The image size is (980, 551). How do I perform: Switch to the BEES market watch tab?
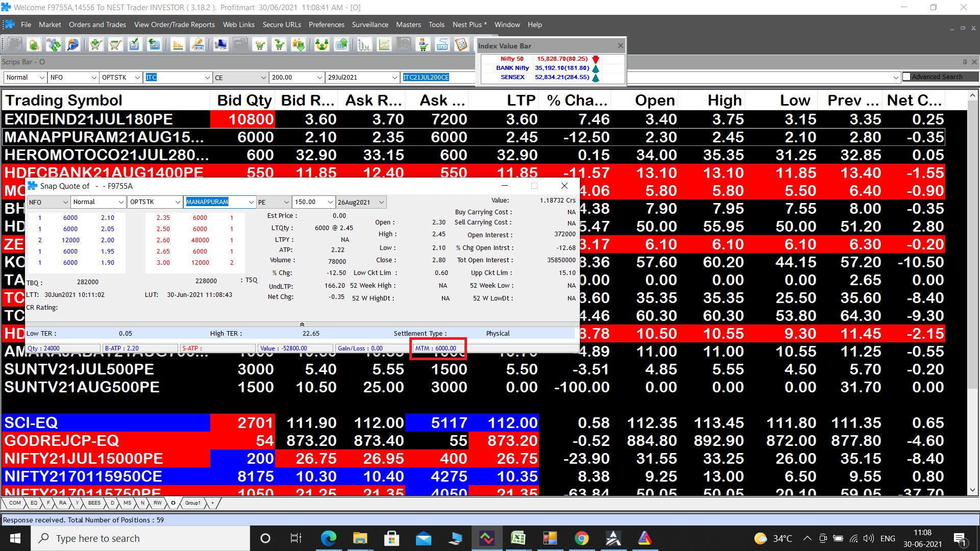tap(94, 503)
